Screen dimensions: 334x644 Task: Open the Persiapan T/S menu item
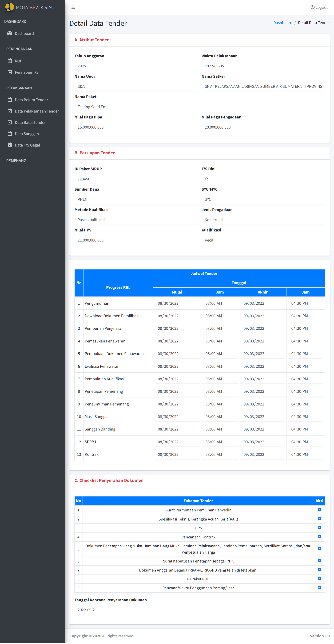pos(26,72)
